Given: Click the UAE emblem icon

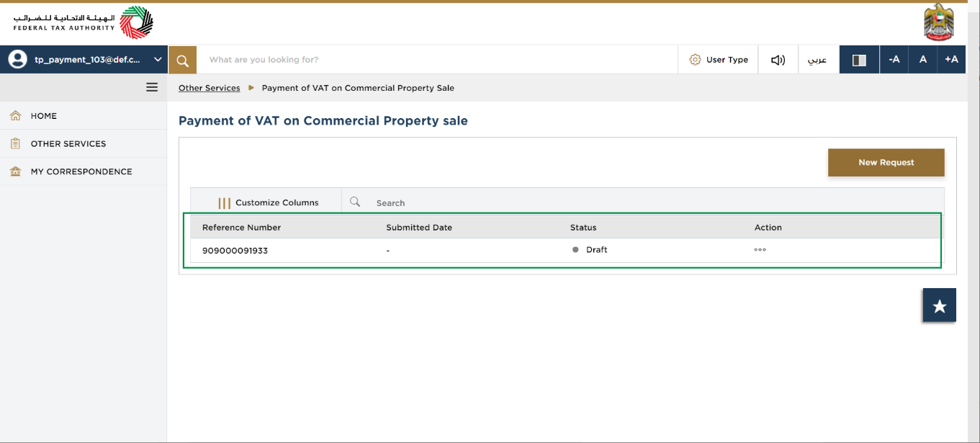Looking at the screenshot, I should click(x=938, y=22).
